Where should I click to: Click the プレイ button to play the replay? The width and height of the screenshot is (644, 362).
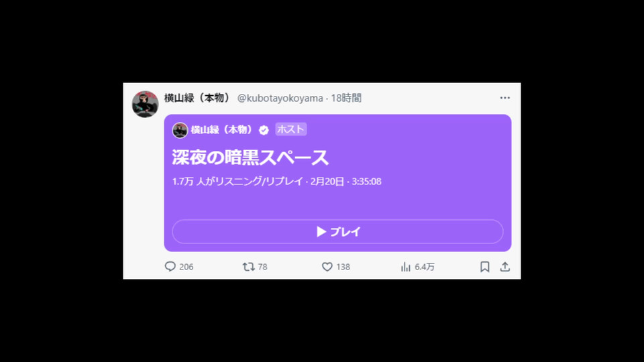click(337, 231)
